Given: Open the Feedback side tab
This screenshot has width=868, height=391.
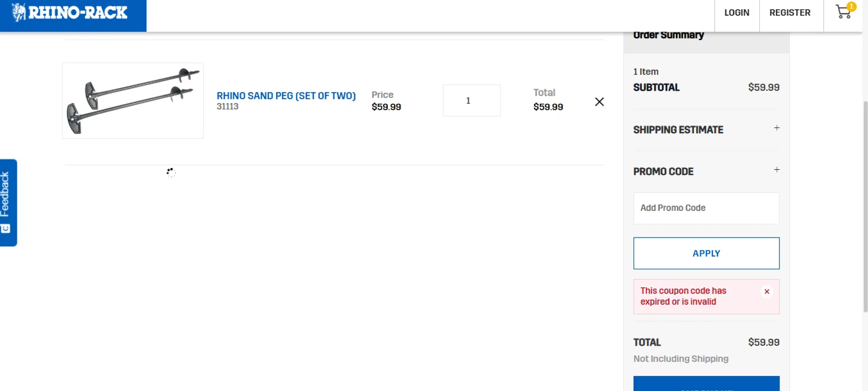Looking at the screenshot, I should pos(7,194).
